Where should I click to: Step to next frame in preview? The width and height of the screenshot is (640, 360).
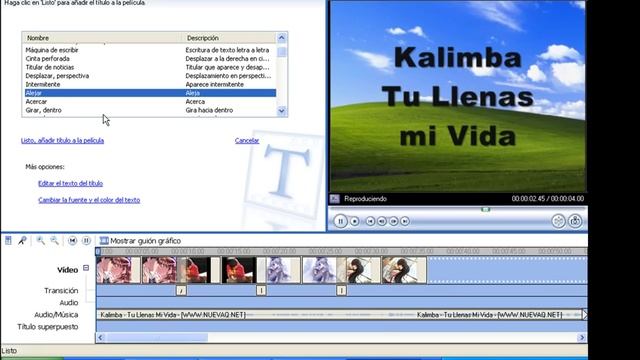[393, 221]
